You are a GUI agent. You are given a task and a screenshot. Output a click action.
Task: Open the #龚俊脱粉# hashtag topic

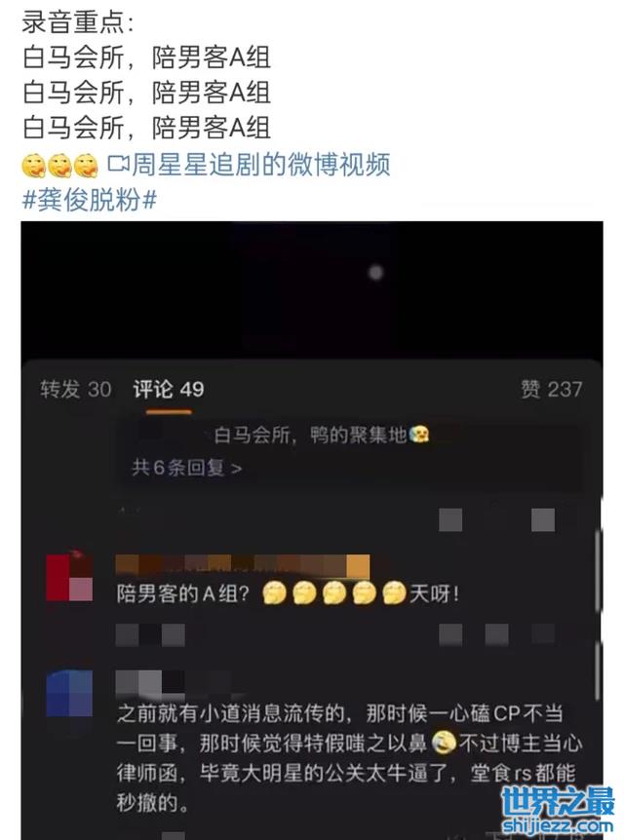89,200
